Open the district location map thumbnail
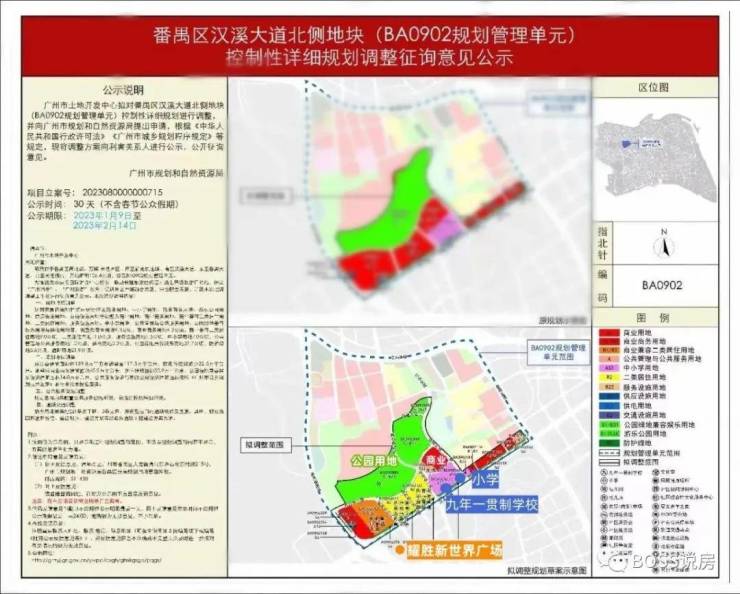 (656, 159)
